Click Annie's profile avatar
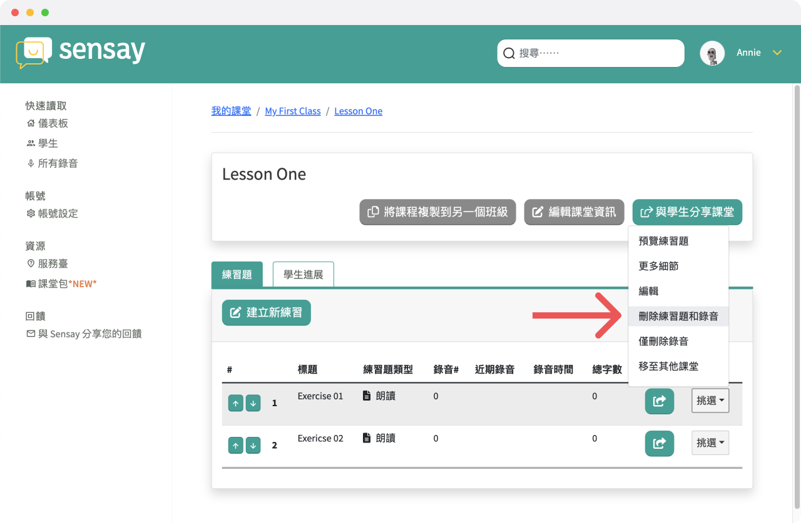This screenshot has width=801, height=532. 712,53
